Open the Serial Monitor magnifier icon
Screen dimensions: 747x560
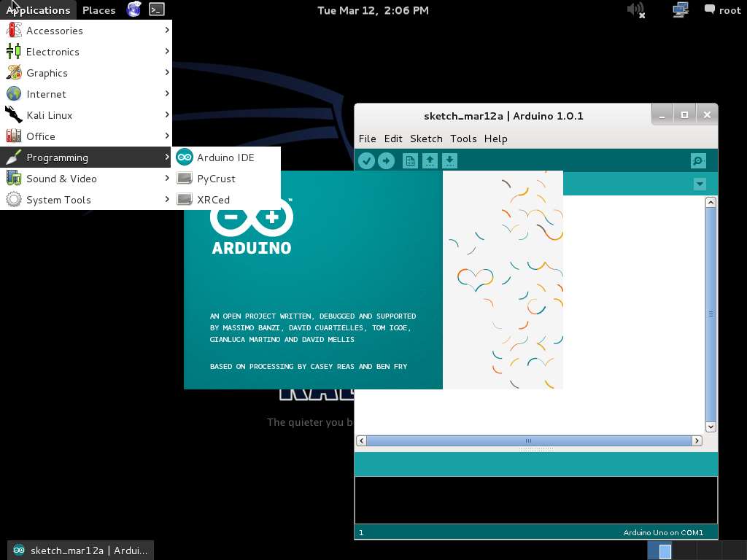tap(697, 160)
